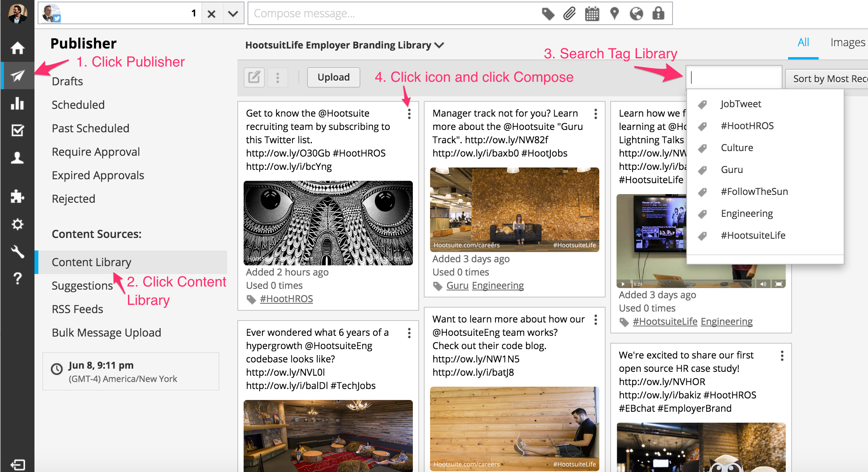Open the owl artwork image thumbnail
Screen dimensions: 868x472
tap(328, 223)
